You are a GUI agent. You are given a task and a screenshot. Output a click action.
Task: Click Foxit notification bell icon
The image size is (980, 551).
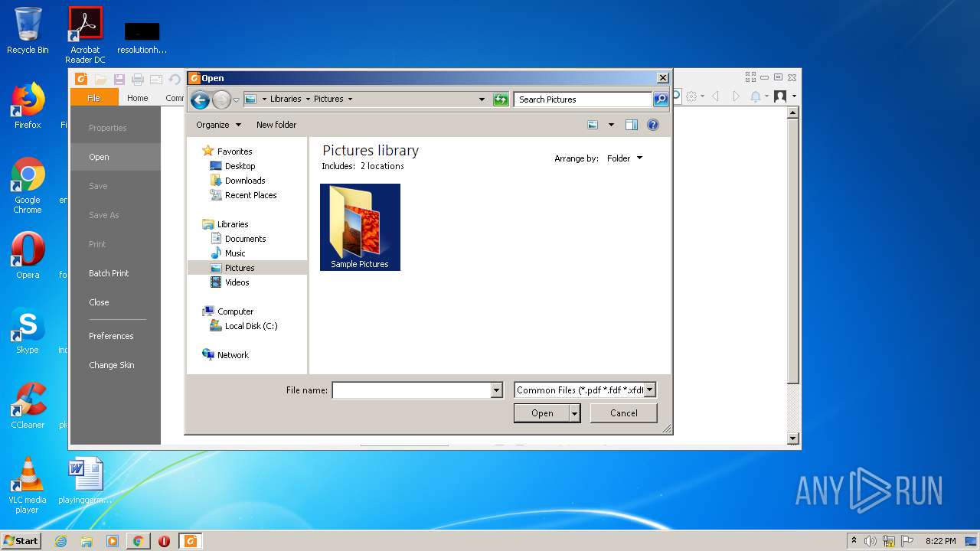click(756, 96)
